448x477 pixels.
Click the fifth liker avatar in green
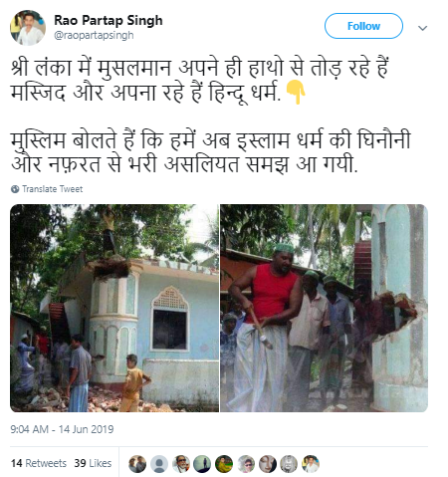(224, 464)
